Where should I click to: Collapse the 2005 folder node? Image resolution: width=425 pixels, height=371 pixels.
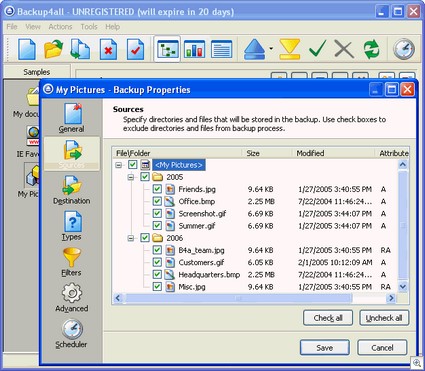131,177
